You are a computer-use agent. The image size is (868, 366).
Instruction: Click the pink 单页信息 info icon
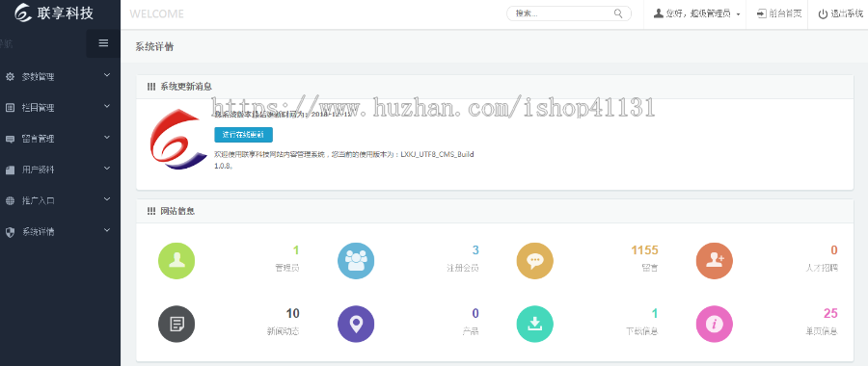click(714, 324)
